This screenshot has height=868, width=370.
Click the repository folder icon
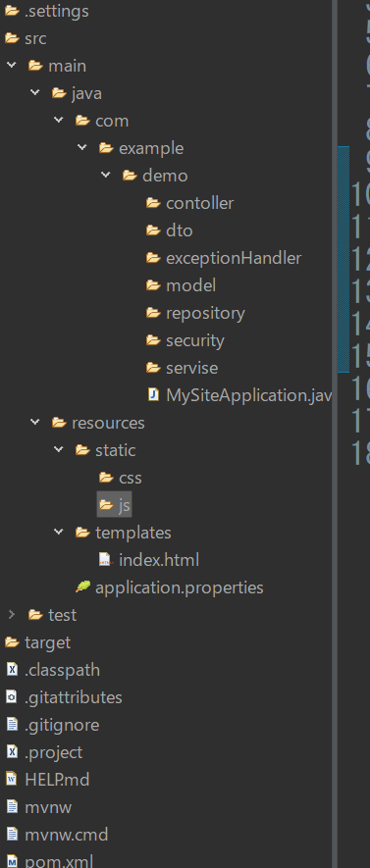[153, 313]
